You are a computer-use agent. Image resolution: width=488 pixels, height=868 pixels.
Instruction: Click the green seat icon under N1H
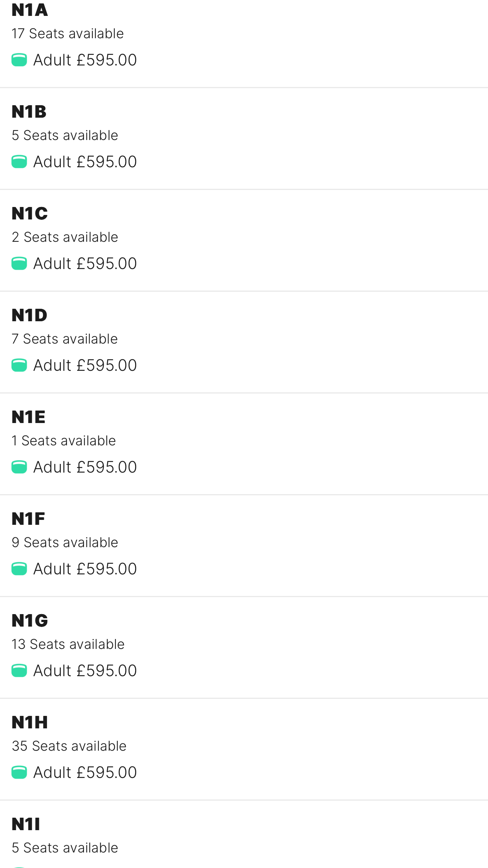[19, 772]
